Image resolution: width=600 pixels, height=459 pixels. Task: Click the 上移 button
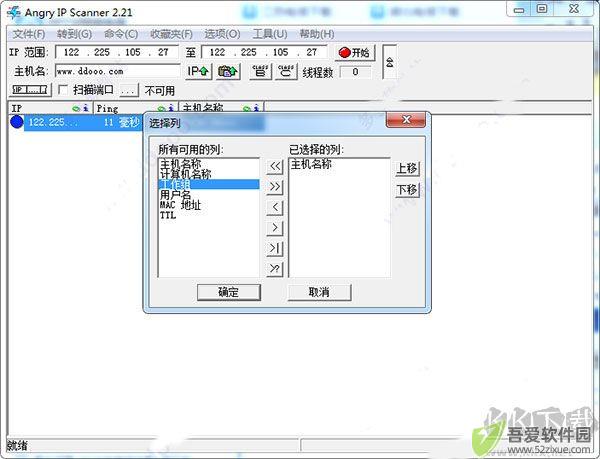(407, 168)
